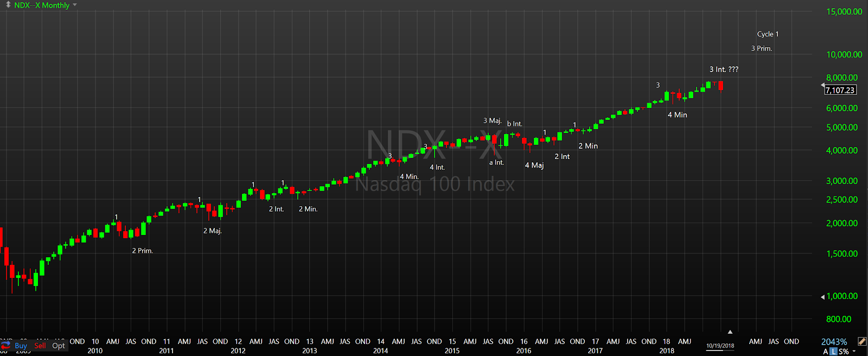Click the Sell button

(40, 346)
